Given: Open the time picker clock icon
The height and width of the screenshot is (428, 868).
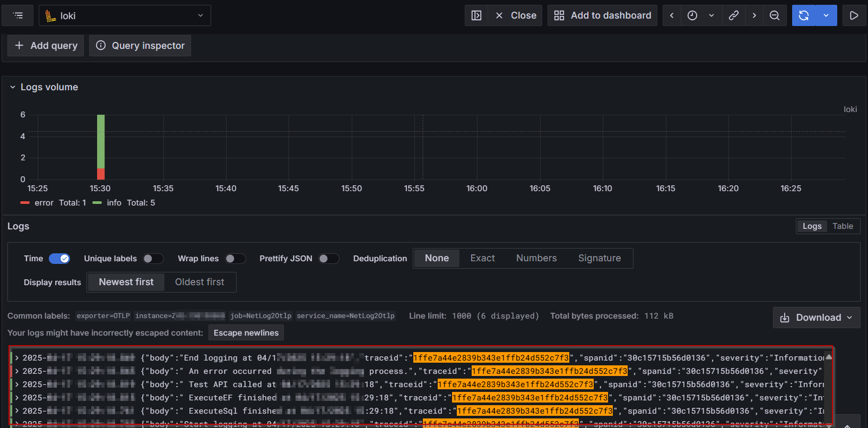Looking at the screenshot, I should pos(692,15).
